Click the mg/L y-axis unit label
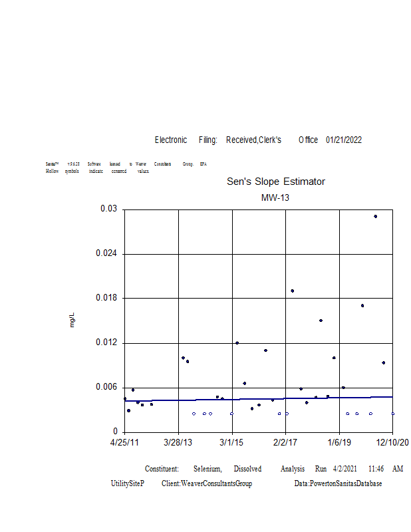 72,320
